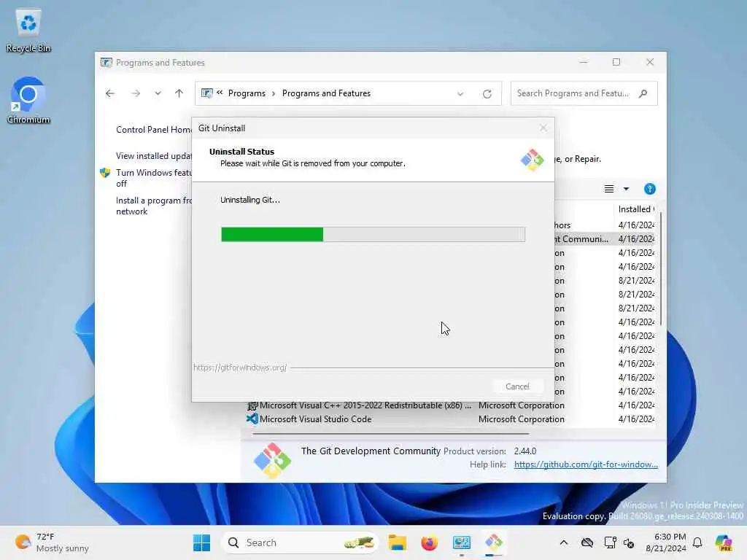Open more view options dropdown arrow

tap(626, 189)
